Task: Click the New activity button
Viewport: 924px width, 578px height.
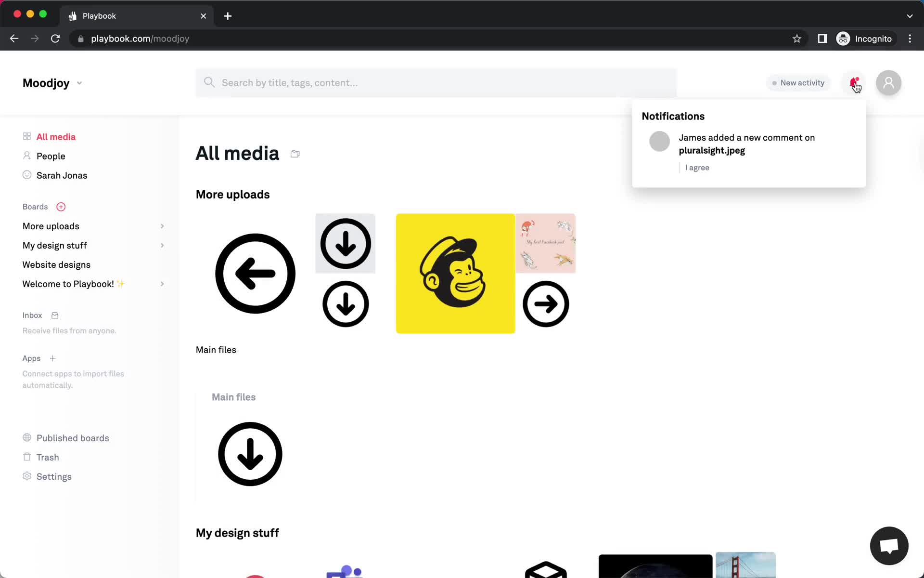Action: pyautogui.click(x=798, y=82)
